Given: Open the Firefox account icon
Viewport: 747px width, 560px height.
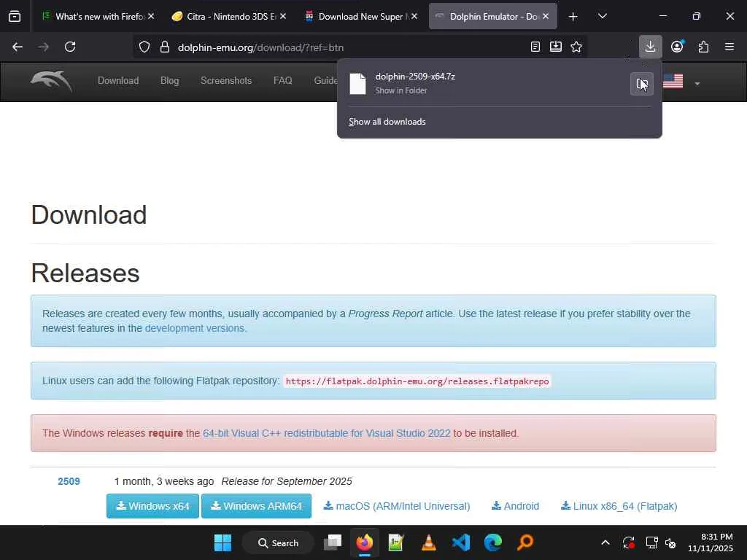Looking at the screenshot, I should (x=677, y=47).
